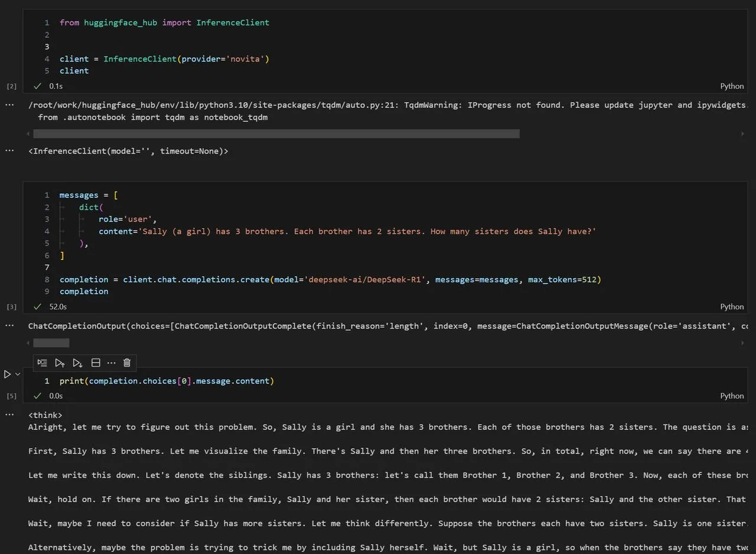
Task: Open output ellipsis menu beside InferenceClient output
Action: coord(9,151)
